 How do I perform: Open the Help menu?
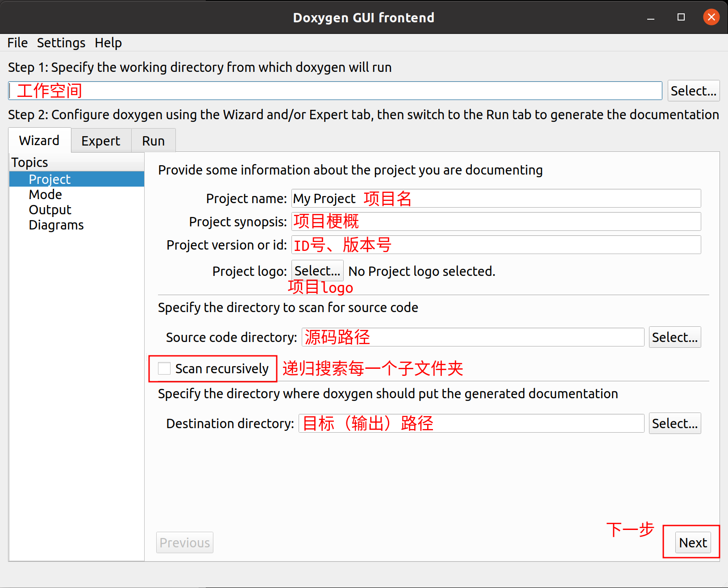click(108, 42)
